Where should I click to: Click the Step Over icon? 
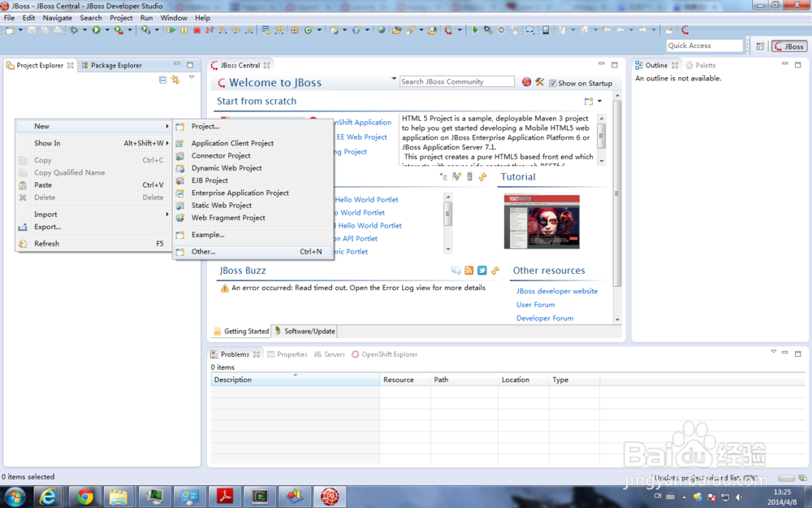pyautogui.click(x=236, y=30)
